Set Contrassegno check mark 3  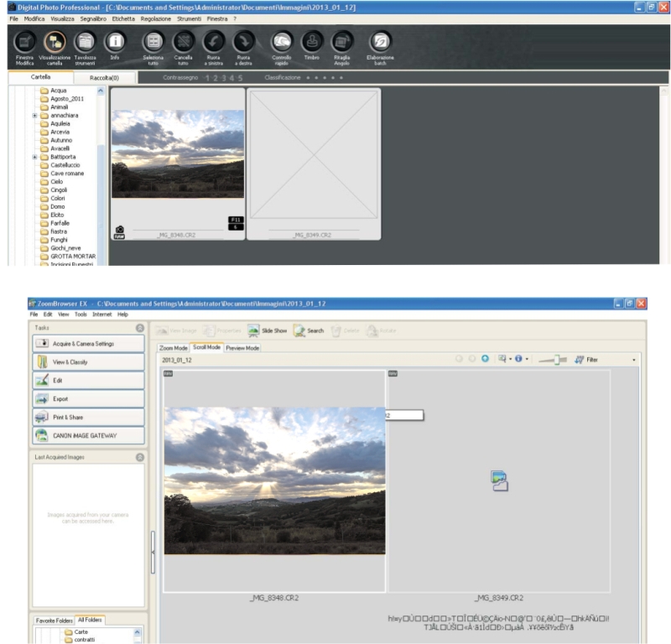coord(224,78)
